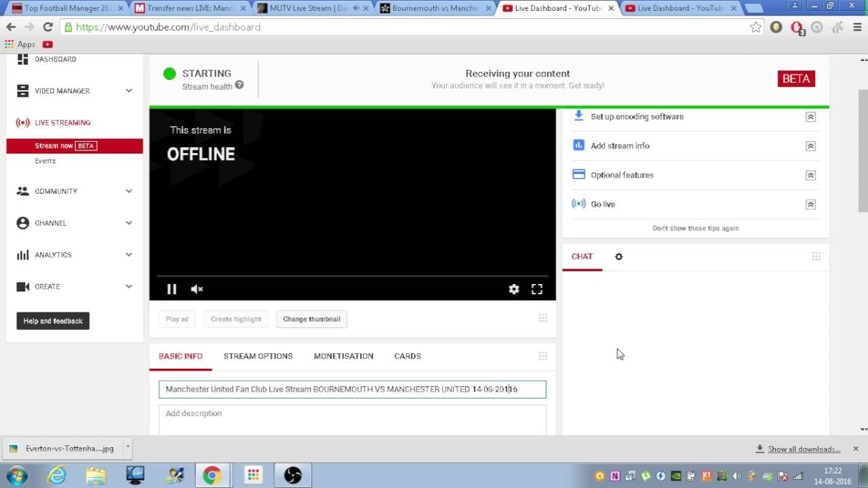Viewport: 868px width, 488px height.
Task: Open the Windows Start menu
Action: point(16,474)
